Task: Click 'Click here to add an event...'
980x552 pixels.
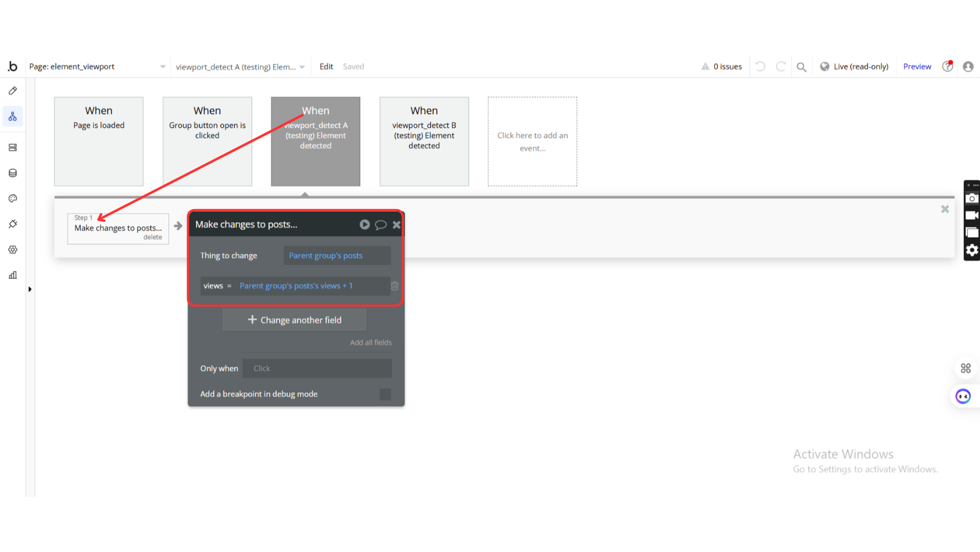Action: [532, 142]
